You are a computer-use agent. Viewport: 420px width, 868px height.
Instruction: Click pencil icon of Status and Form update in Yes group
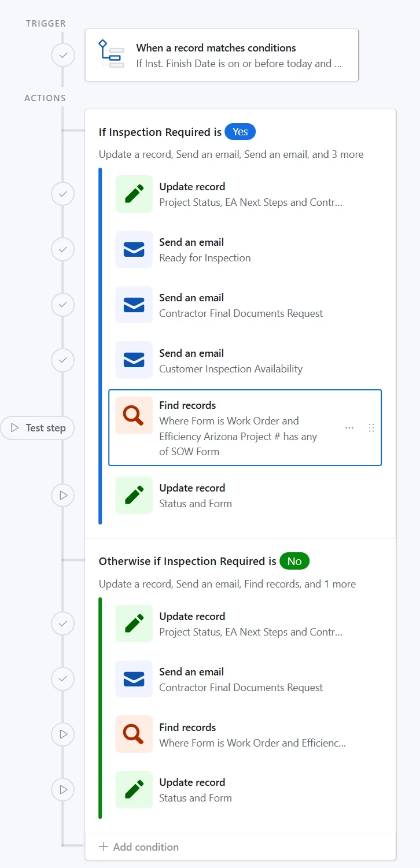tap(134, 496)
